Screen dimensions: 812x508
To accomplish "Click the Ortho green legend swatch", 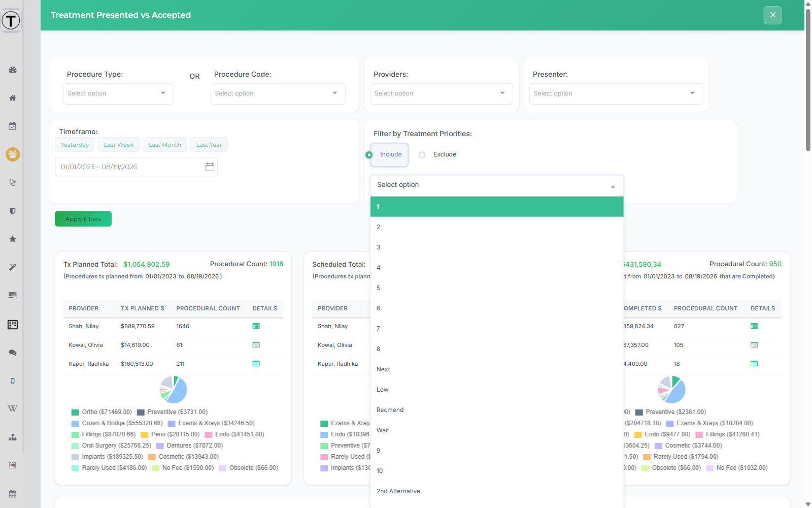I will pyautogui.click(x=75, y=412).
